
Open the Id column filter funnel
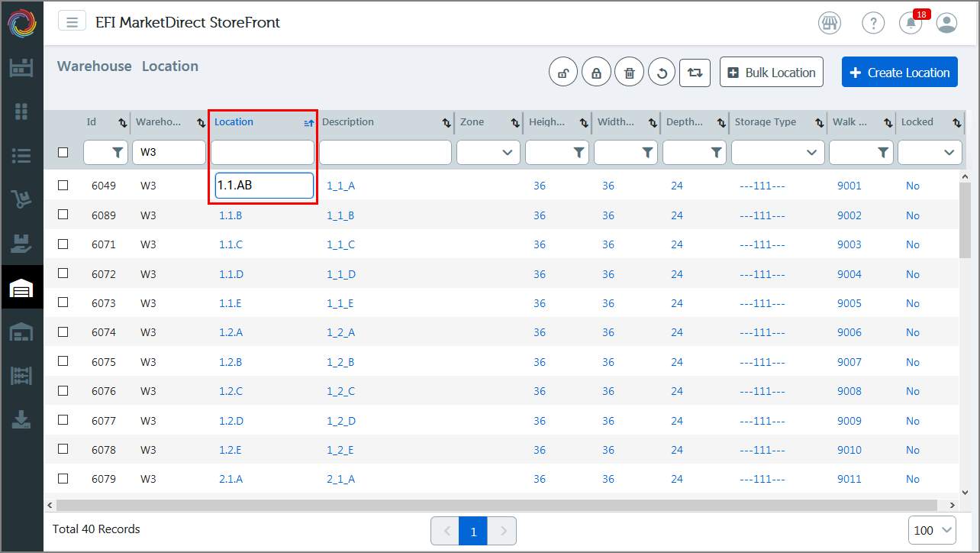click(118, 153)
